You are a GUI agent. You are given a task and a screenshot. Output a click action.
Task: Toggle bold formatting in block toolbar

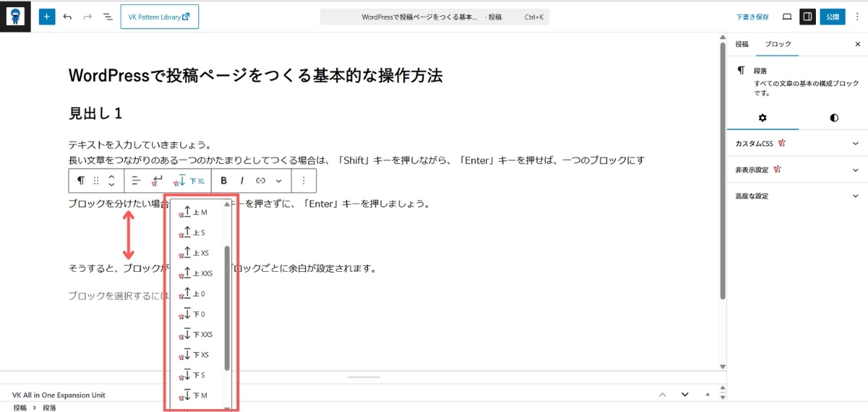(224, 180)
